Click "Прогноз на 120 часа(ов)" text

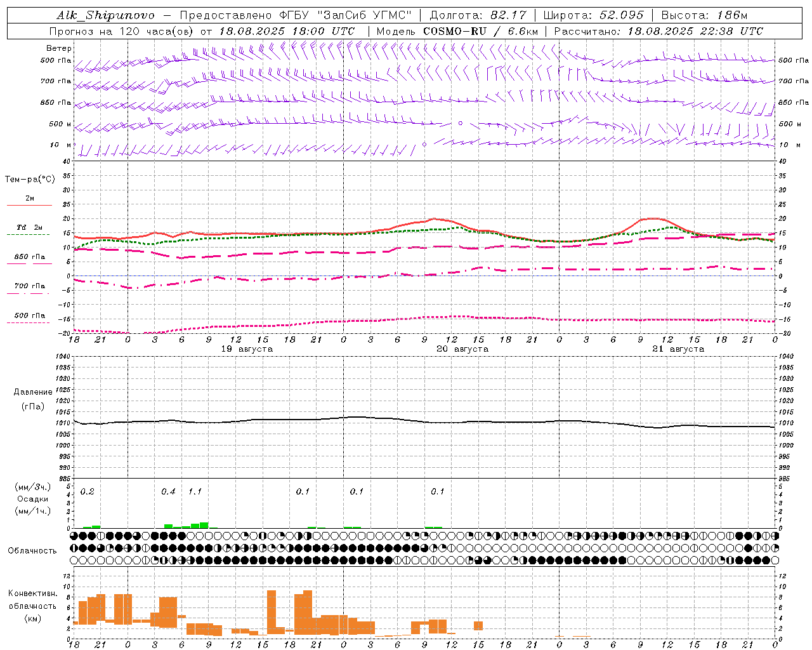pyautogui.click(x=122, y=31)
